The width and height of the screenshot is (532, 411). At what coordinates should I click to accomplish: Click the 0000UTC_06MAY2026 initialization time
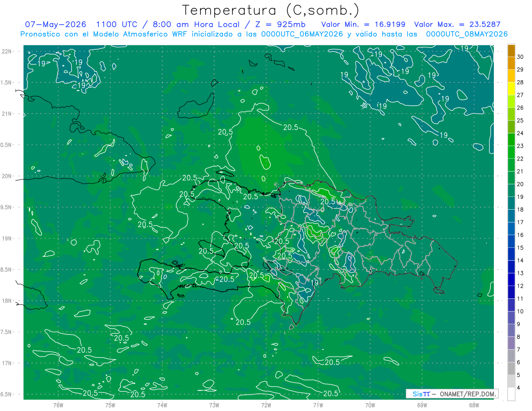[302, 34]
